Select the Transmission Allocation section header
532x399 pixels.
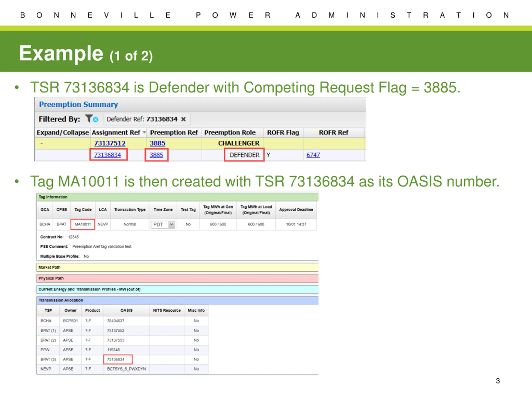click(177, 300)
